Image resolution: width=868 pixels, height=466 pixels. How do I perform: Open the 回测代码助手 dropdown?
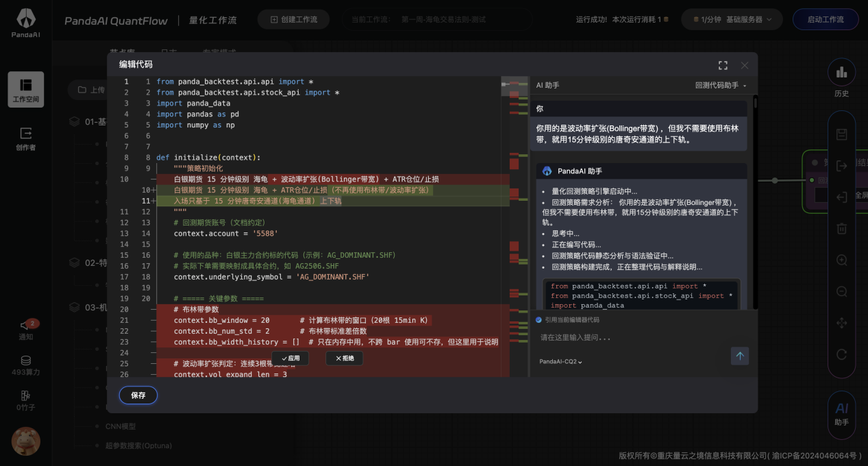[x=721, y=85]
